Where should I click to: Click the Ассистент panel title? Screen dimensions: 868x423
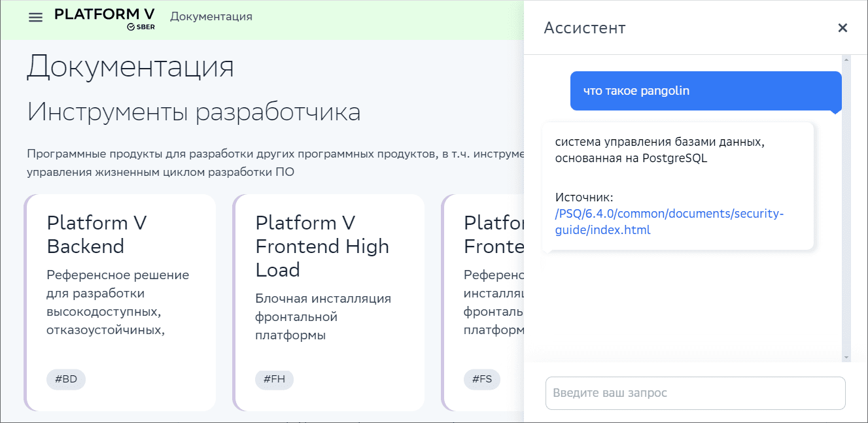click(583, 28)
